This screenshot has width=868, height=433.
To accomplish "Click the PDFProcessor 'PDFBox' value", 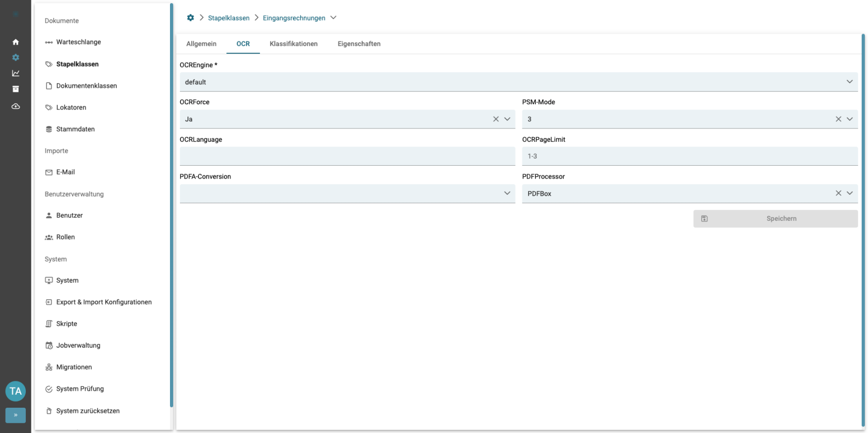I will click(x=539, y=194).
